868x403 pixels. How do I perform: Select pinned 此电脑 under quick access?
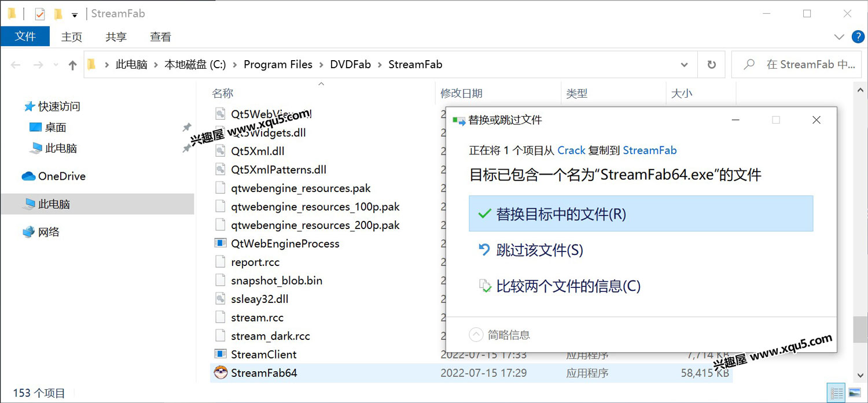[x=61, y=148]
